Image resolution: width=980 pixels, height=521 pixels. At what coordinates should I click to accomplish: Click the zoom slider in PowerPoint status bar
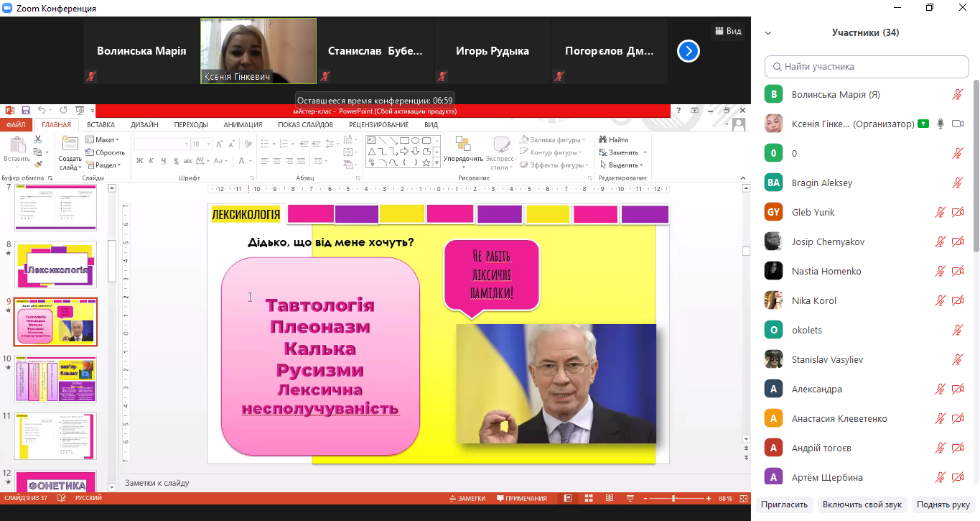[x=673, y=498]
